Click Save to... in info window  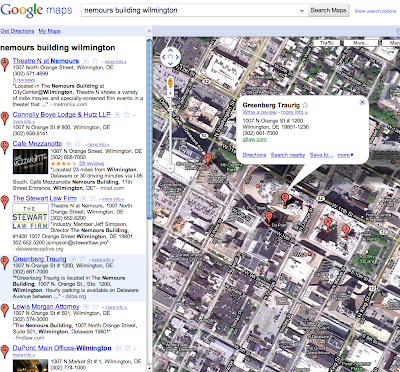click(x=321, y=155)
